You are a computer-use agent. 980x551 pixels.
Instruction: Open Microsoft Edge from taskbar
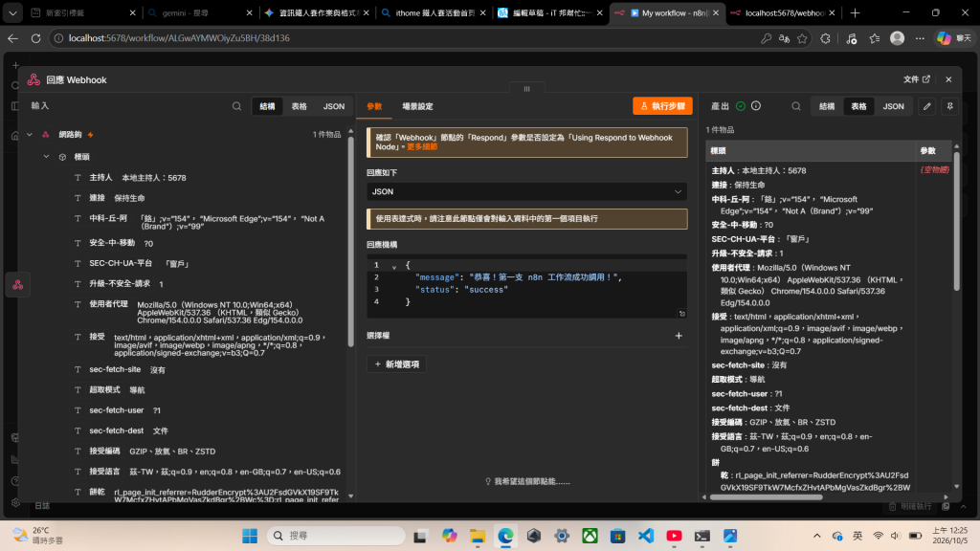click(x=505, y=536)
